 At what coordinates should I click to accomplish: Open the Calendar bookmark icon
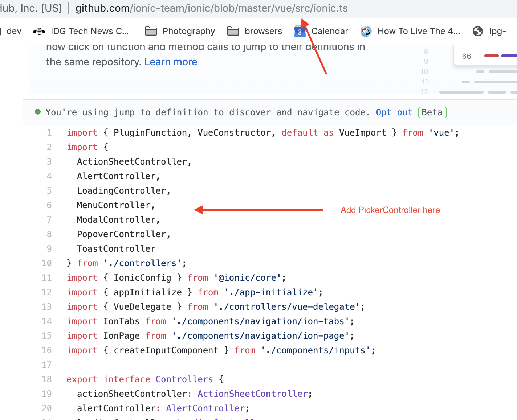tap(299, 31)
